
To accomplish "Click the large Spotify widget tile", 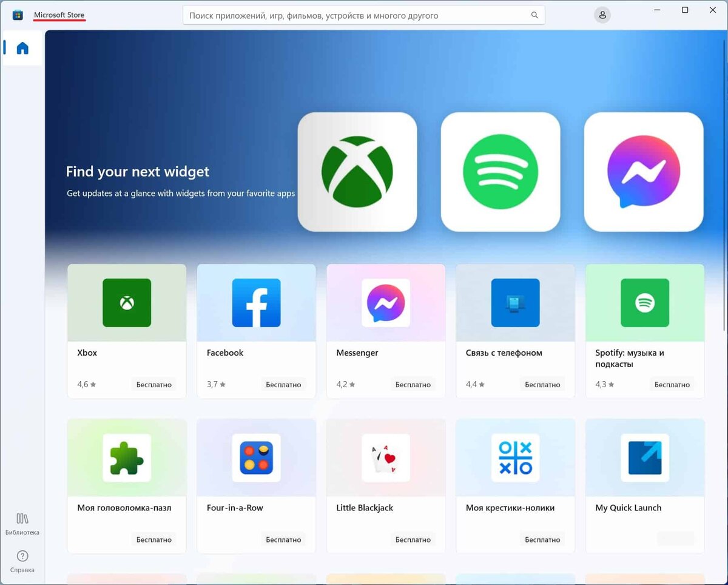I will coord(500,172).
